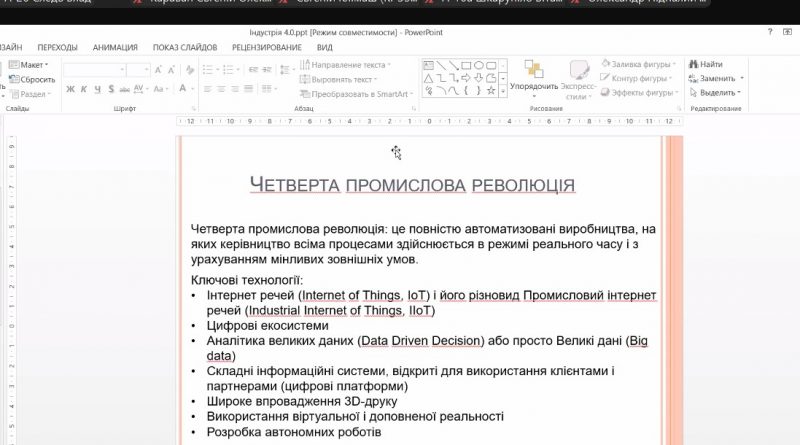
Task: Decrease the list indent level
Action: (253, 69)
